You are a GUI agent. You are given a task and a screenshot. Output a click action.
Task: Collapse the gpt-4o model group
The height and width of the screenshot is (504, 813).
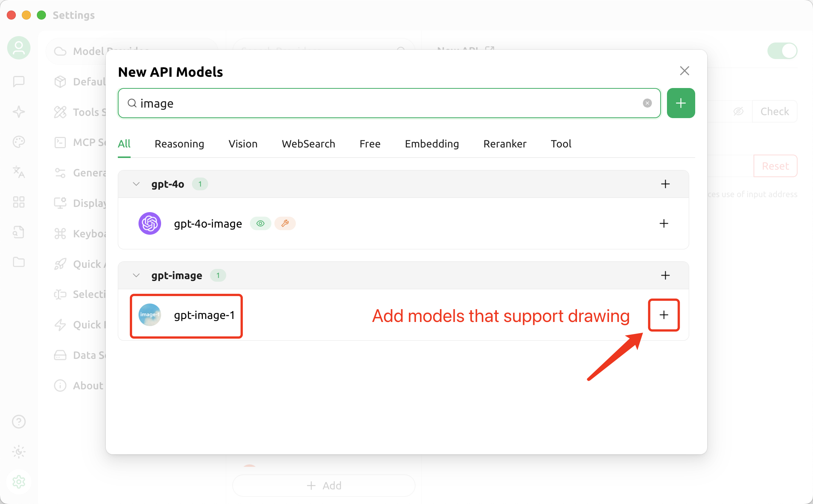coord(136,184)
